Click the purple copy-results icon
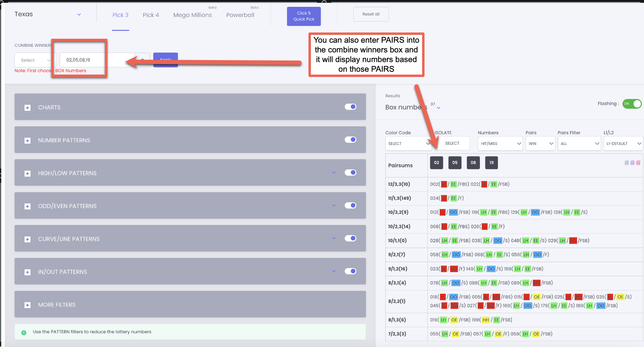 click(632, 163)
